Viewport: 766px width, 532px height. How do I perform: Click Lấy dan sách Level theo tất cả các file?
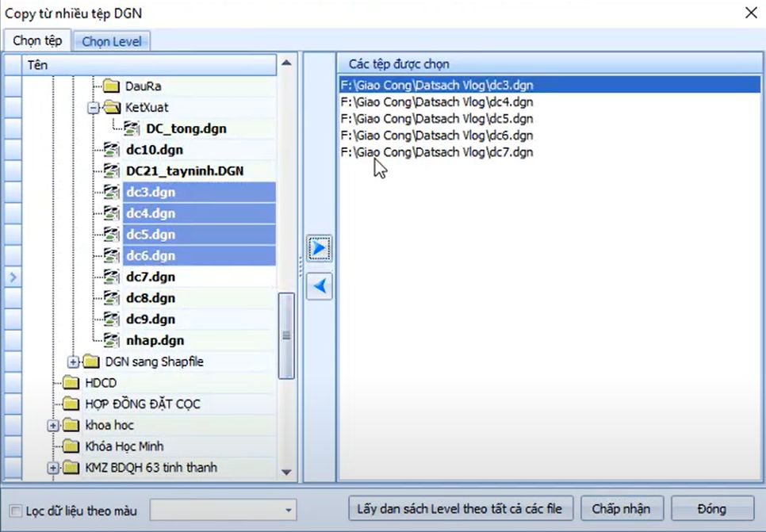462,508
